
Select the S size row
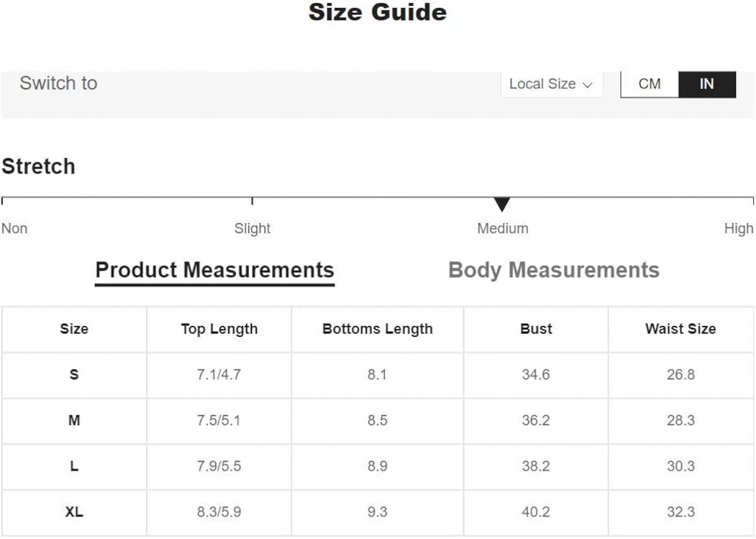[378, 375]
